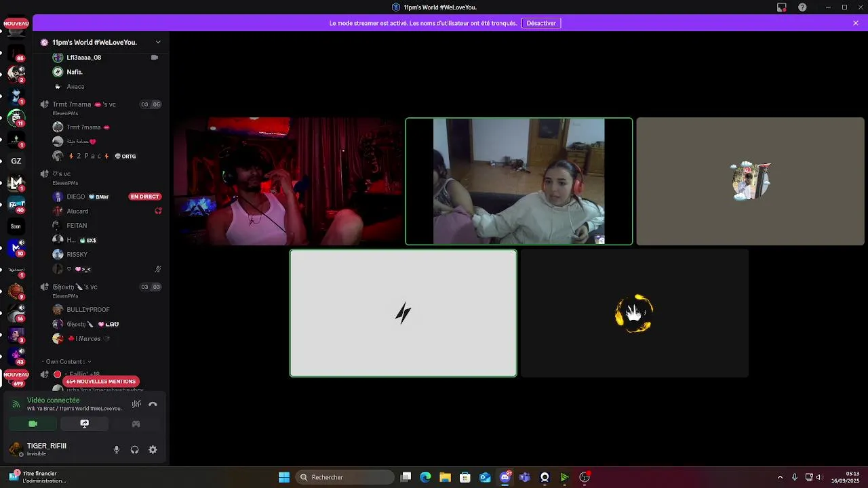Mute the microphone in user panel
Image resolution: width=868 pixels, height=488 pixels.
[x=117, y=449]
